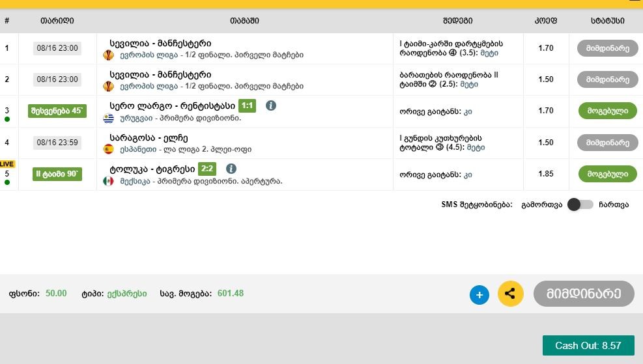Click the ტოლუკა - ტიგრესი match title
The image size is (643, 364).
click(152, 169)
